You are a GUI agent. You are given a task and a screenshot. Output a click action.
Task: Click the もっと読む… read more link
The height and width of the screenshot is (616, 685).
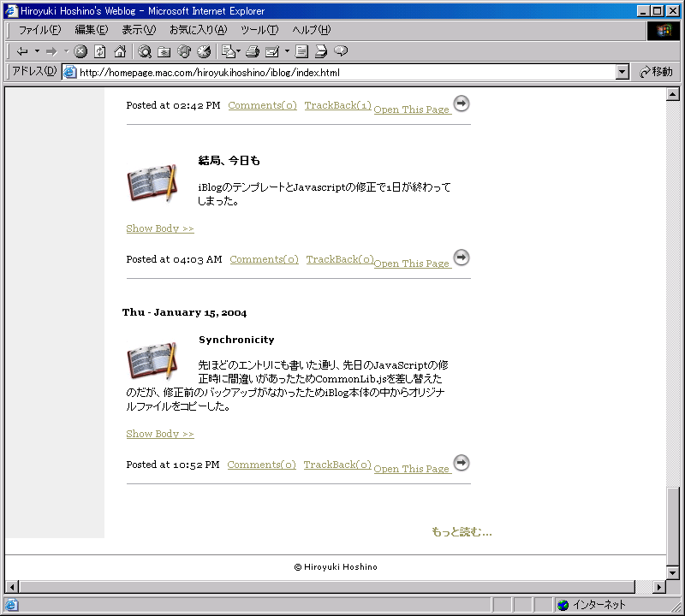tap(462, 532)
